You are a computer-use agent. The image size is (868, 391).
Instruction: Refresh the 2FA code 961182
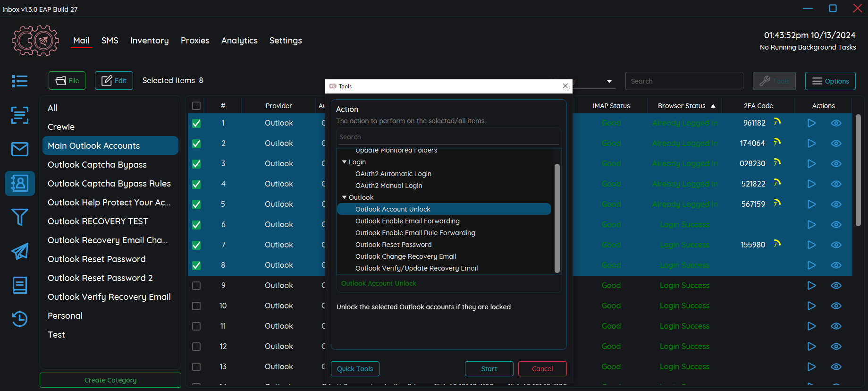777,122
